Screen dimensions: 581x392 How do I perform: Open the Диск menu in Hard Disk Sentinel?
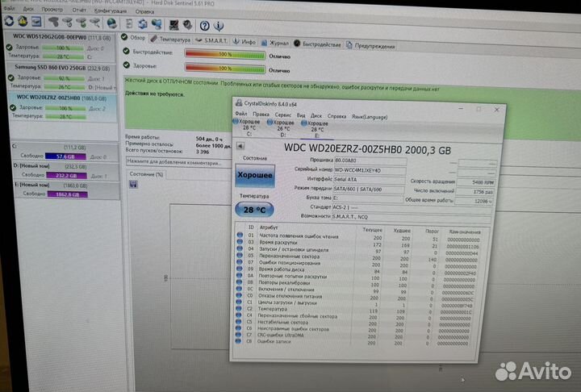[28, 9]
